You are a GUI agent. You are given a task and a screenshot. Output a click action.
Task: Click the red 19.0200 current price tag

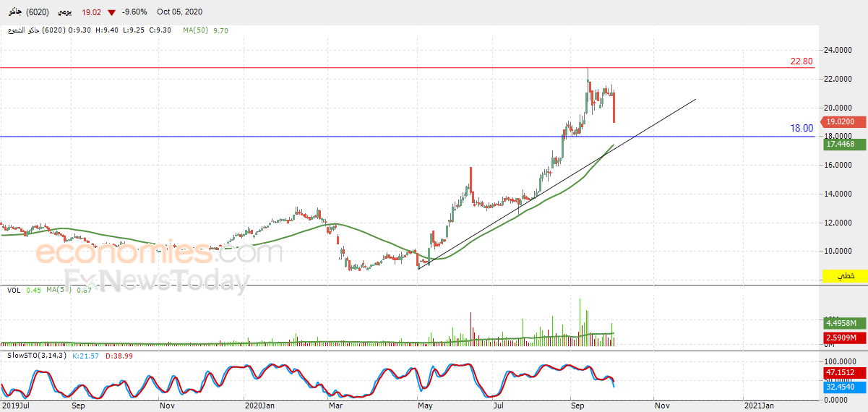842,122
